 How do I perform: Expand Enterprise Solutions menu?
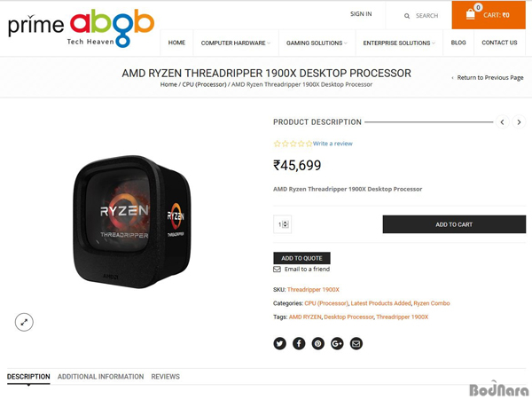tap(399, 43)
